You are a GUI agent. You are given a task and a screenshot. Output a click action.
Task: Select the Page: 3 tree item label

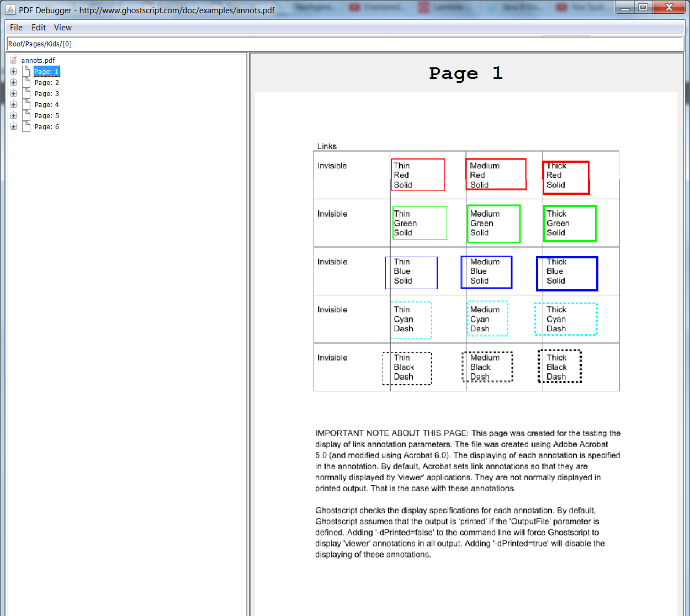point(46,93)
